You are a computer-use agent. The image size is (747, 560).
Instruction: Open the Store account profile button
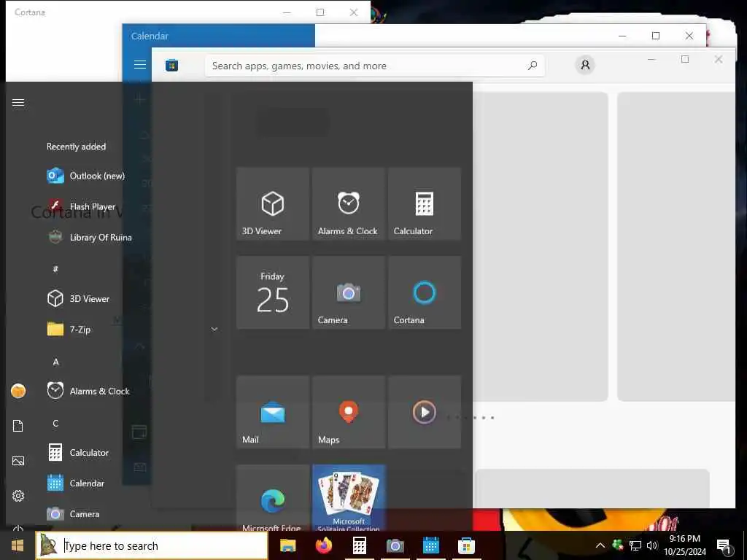click(x=585, y=65)
